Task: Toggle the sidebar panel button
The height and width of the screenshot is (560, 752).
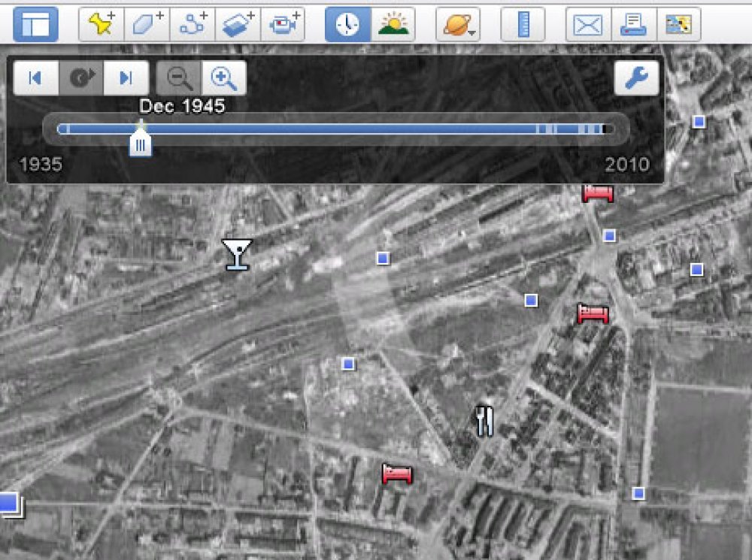Action: pyautogui.click(x=35, y=24)
